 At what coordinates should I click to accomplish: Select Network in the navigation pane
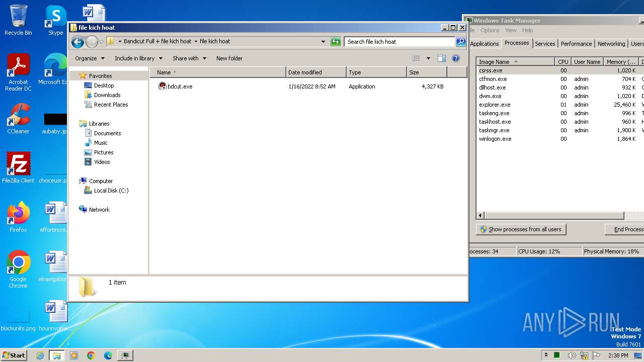pyautogui.click(x=99, y=210)
